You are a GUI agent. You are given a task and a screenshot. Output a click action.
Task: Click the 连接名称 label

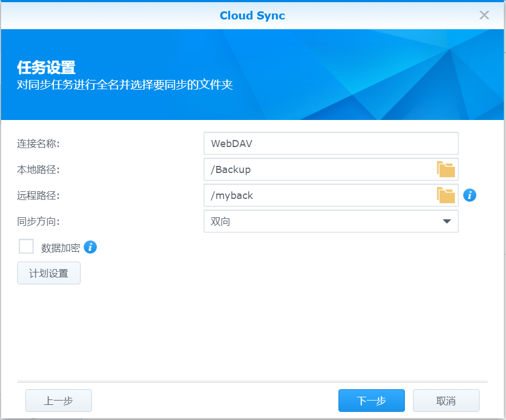pos(38,144)
